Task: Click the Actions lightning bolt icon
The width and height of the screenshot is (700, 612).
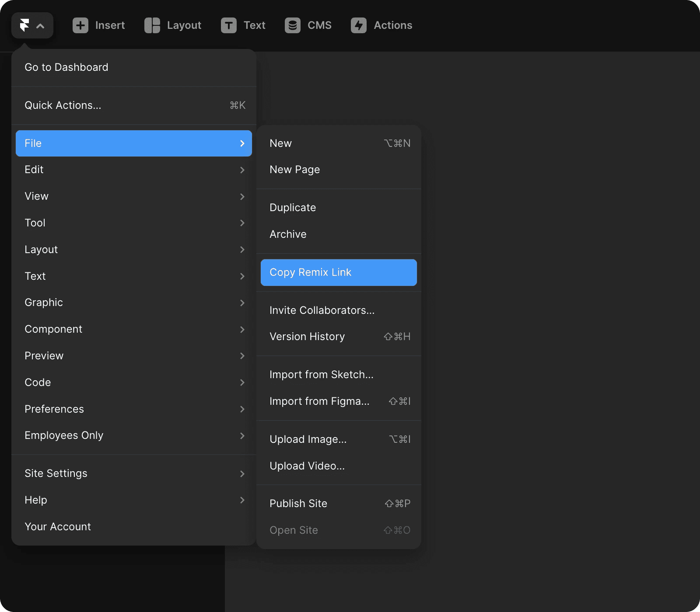Action: [x=359, y=25]
